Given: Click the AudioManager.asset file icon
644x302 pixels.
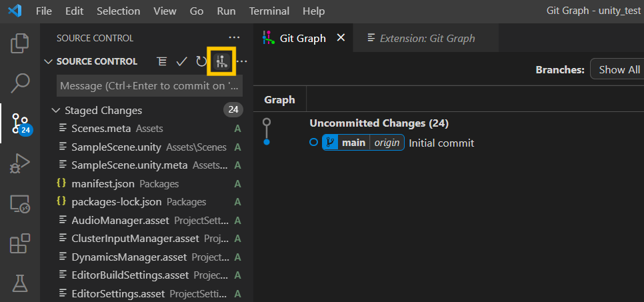Looking at the screenshot, I should pos(63,220).
